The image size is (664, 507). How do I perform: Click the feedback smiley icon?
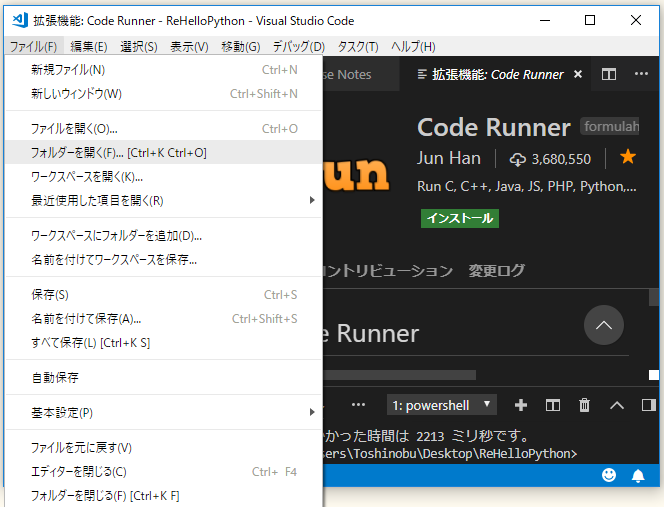(x=609, y=475)
